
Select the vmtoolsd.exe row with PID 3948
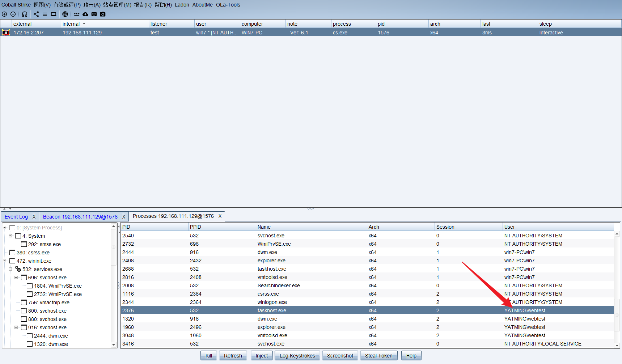click(x=367, y=335)
